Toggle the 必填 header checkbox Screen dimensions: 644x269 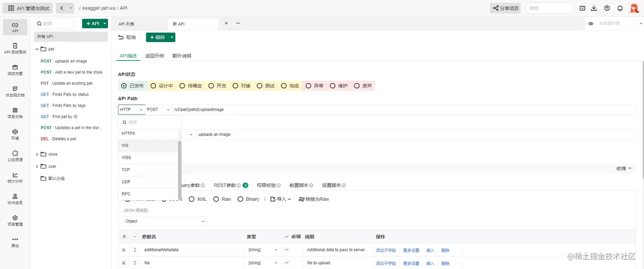point(287,237)
